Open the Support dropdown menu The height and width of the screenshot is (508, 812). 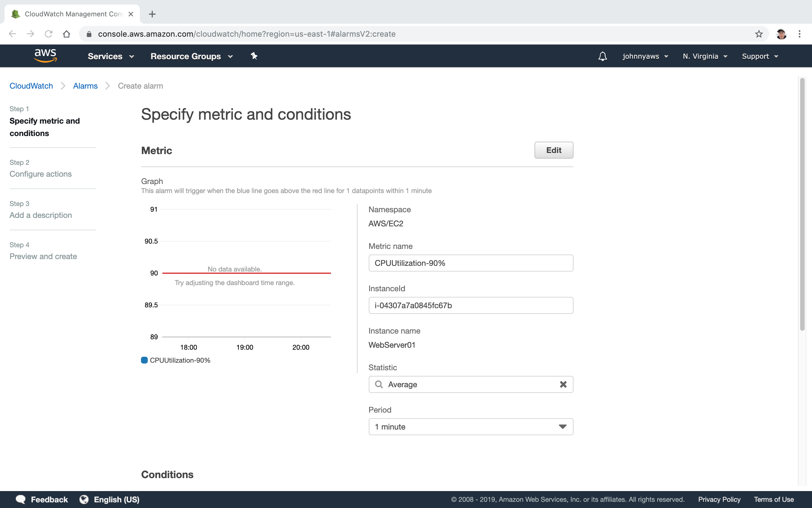(760, 56)
